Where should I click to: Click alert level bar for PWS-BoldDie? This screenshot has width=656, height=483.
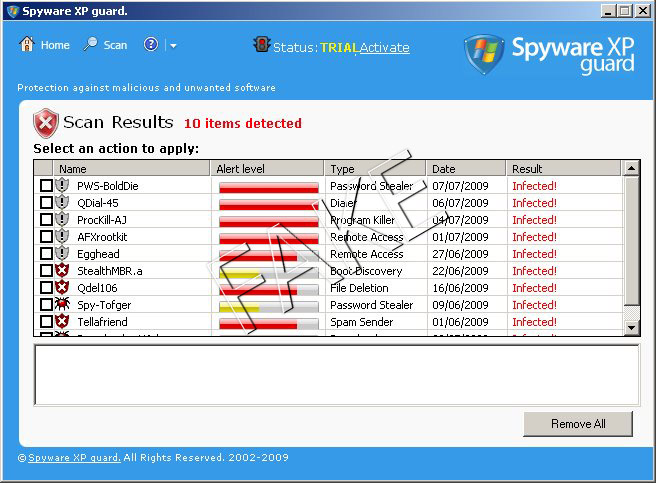pyautogui.click(x=269, y=187)
